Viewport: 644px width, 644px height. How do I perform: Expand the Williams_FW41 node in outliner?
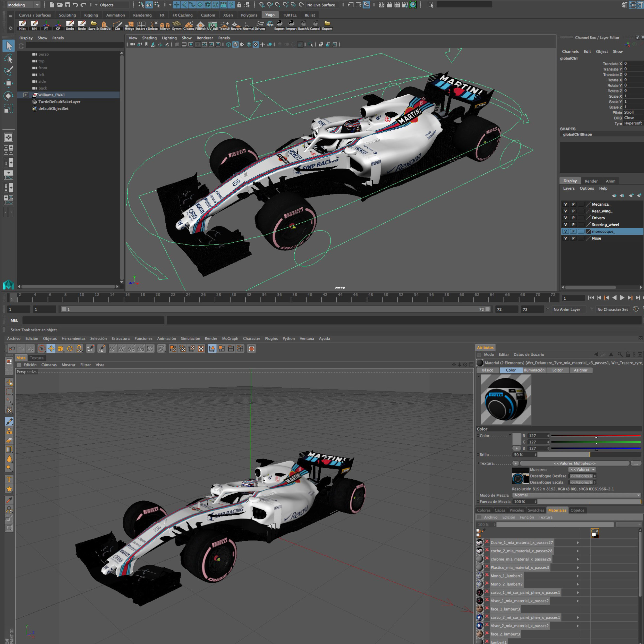point(26,95)
